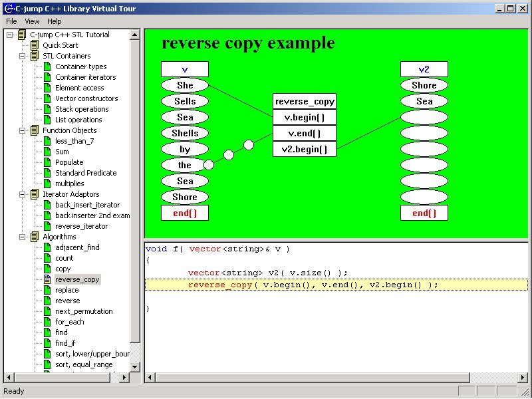Screen dimensions: 532x399
Task: Open the File menu
Action: (11, 21)
